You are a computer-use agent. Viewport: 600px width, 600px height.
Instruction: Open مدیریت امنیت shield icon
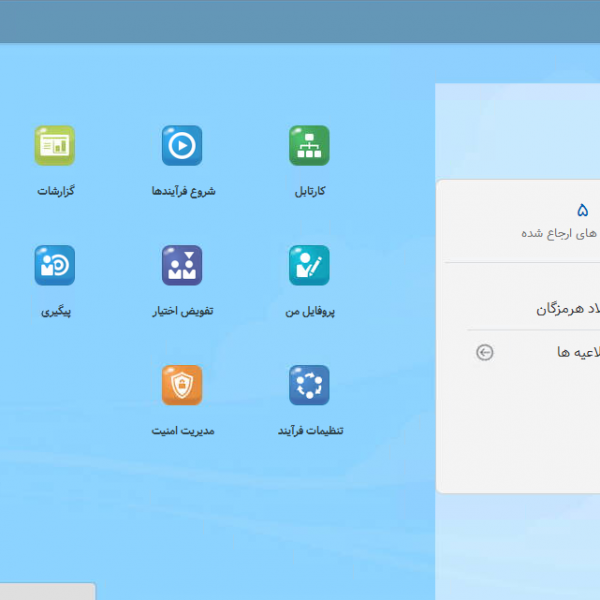(182, 385)
